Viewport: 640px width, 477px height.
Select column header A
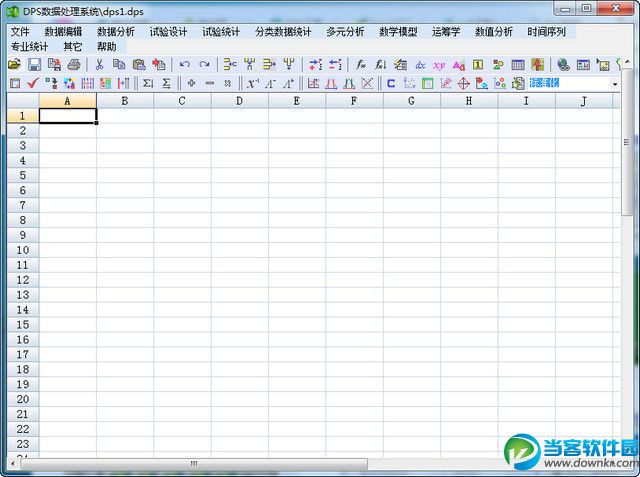click(67, 101)
